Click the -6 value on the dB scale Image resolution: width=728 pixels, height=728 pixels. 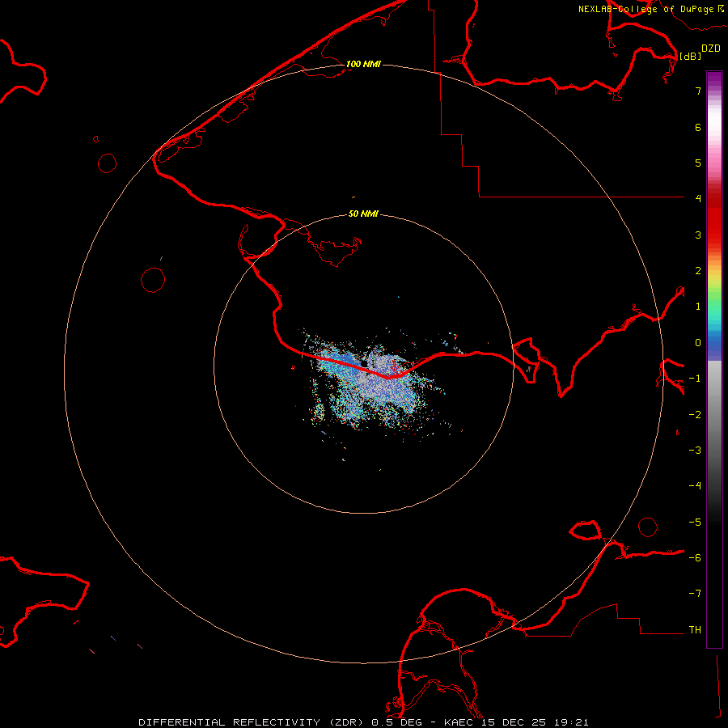(695, 557)
